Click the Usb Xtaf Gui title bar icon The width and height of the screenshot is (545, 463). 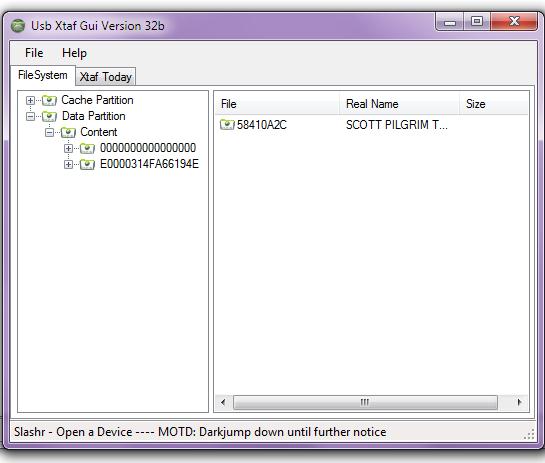pyautogui.click(x=18, y=26)
